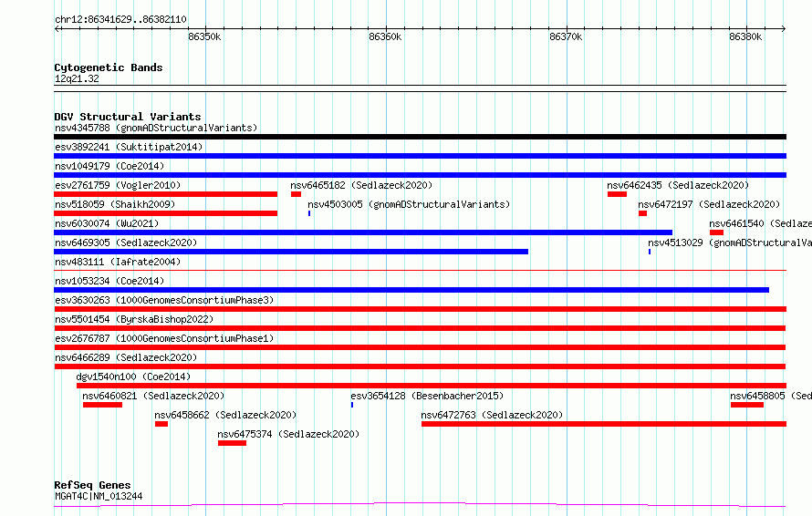The image size is (812, 516).
Task: Click the 86350k ruler tick label
Action: point(204,36)
